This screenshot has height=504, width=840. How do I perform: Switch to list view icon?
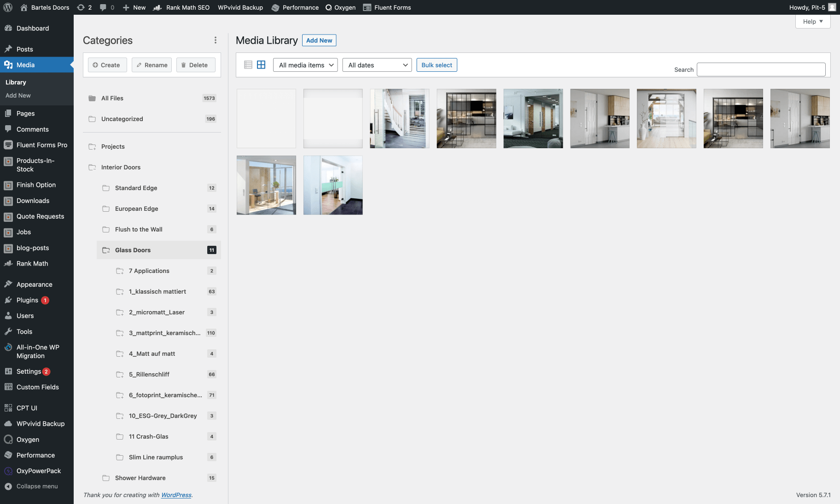[x=248, y=65]
